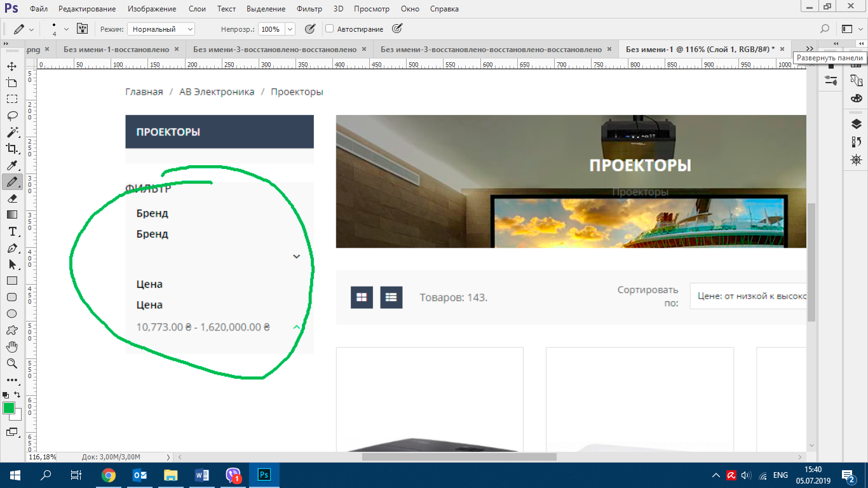Select the Rectangle shape tool

(x=11, y=281)
